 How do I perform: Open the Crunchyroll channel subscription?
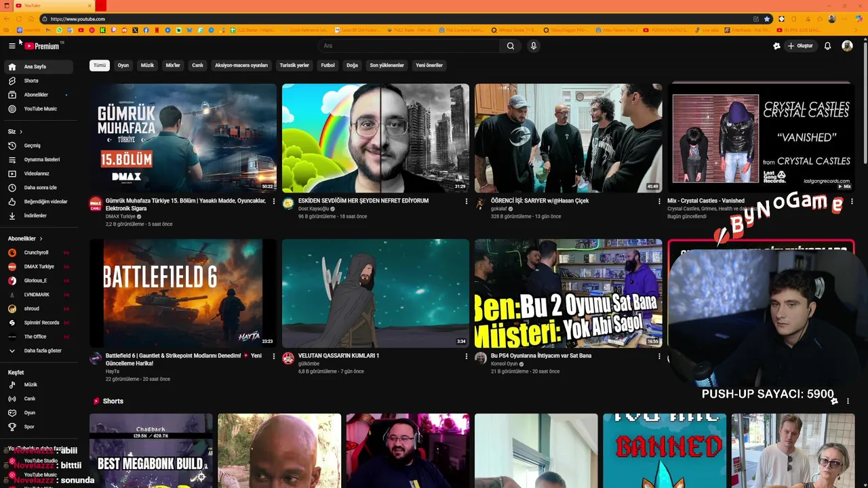tap(39, 253)
